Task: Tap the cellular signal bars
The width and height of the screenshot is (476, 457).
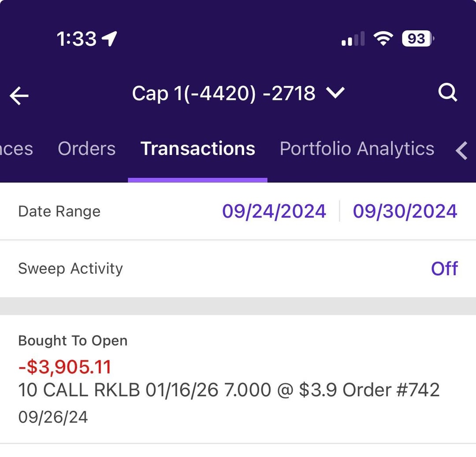Action: [x=353, y=39]
